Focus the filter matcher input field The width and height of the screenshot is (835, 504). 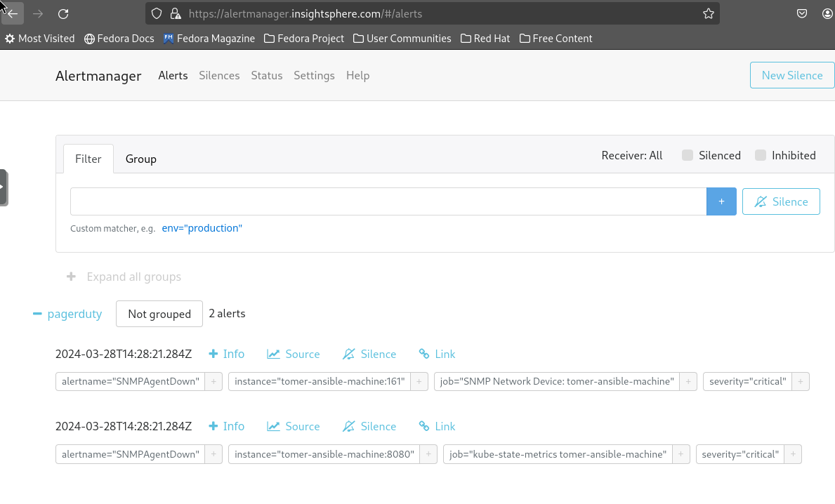click(388, 201)
